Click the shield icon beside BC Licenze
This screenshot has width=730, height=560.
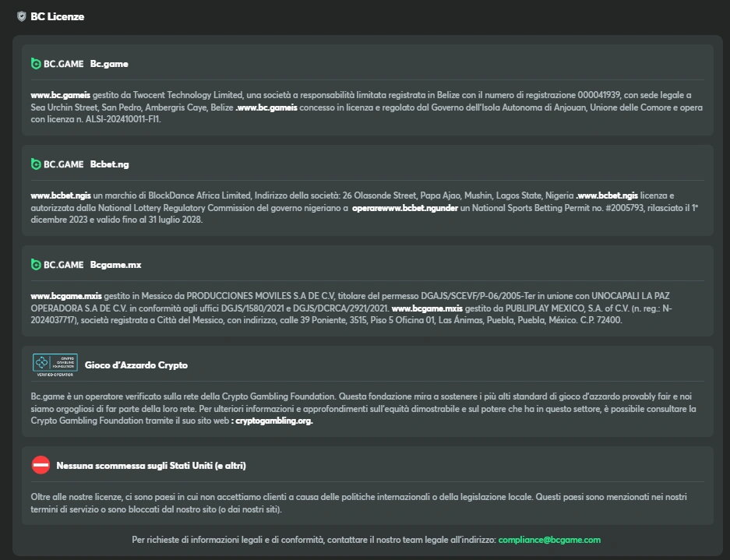(x=22, y=16)
